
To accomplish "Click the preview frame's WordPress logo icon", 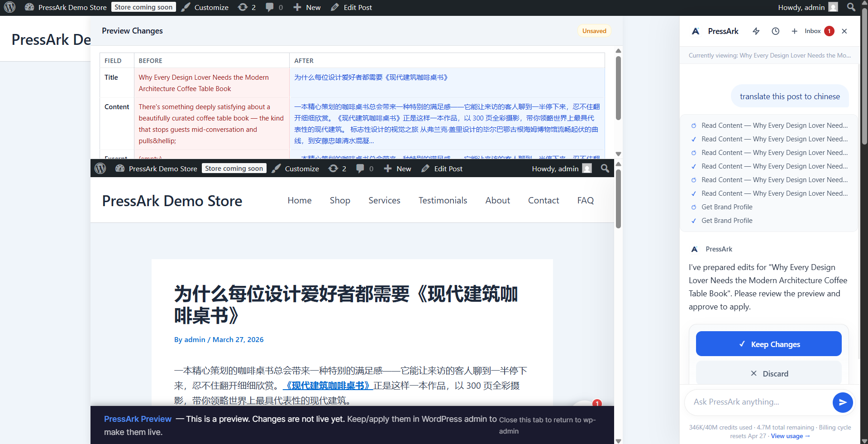I will tap(100, 169).
